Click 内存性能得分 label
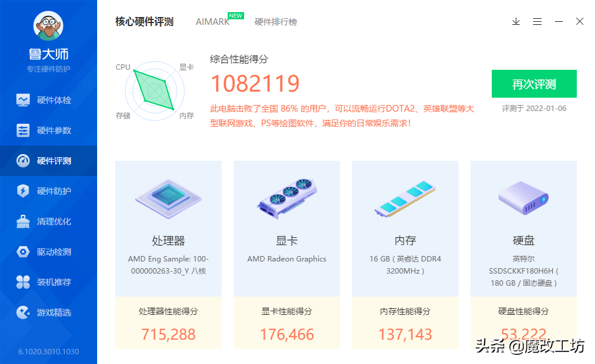The width and height of the screenshot is (595, 364). coord(406,311)
